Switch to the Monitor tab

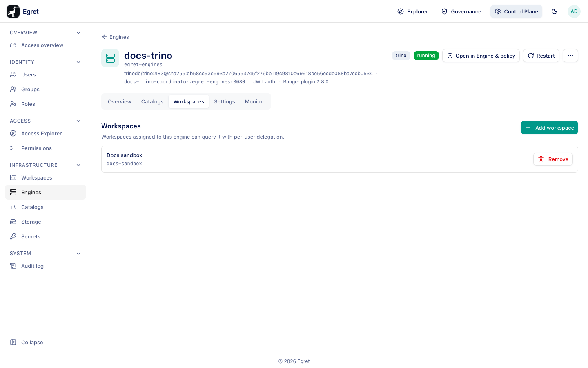click(255, 101)
